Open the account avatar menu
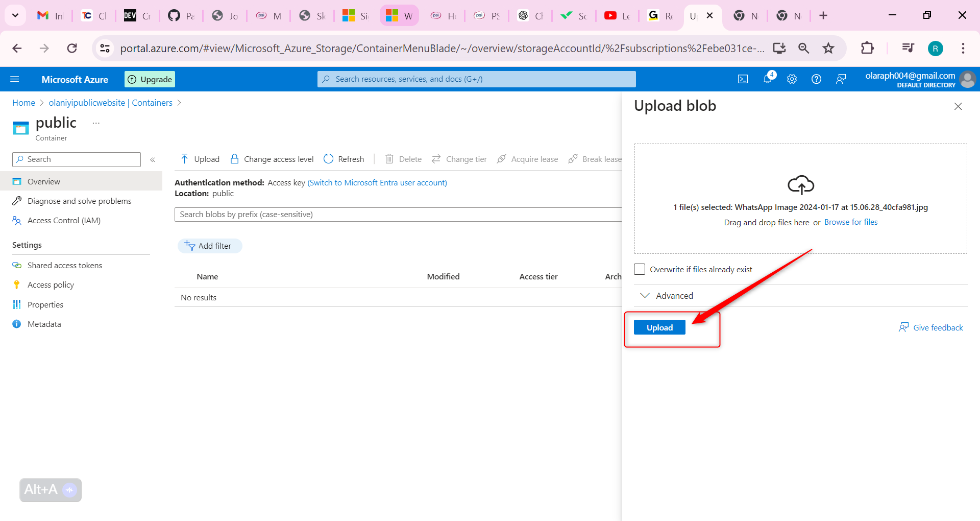 (x=967, y=79)
